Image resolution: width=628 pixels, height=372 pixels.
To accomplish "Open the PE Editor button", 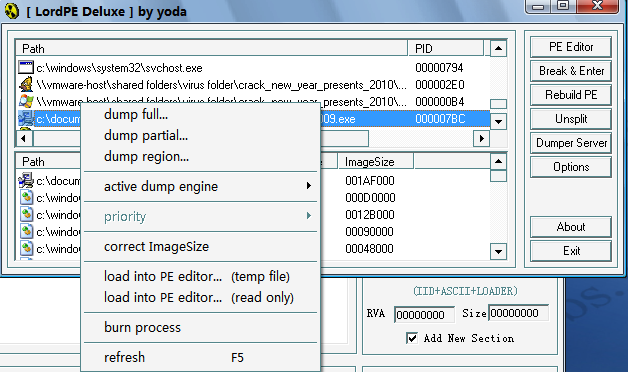I will click(571, 47).
